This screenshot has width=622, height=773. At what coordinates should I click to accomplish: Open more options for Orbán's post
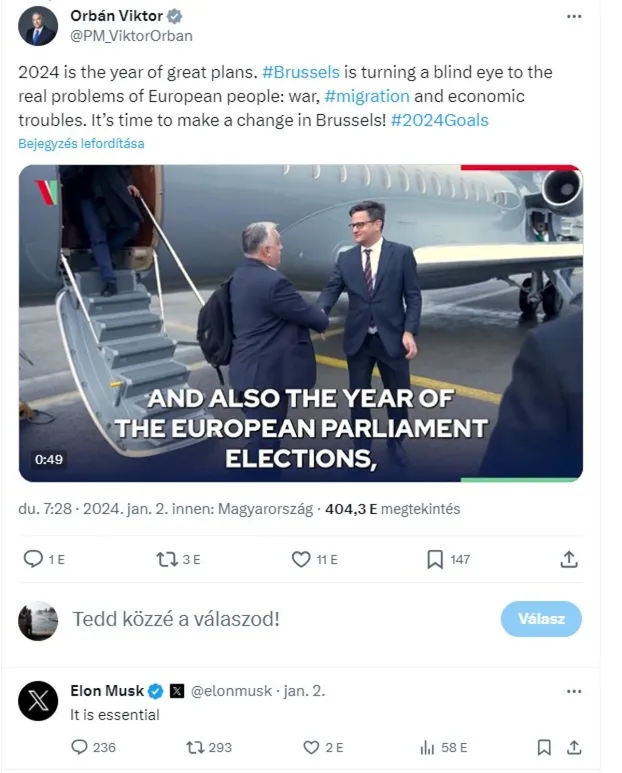[574, 17]
